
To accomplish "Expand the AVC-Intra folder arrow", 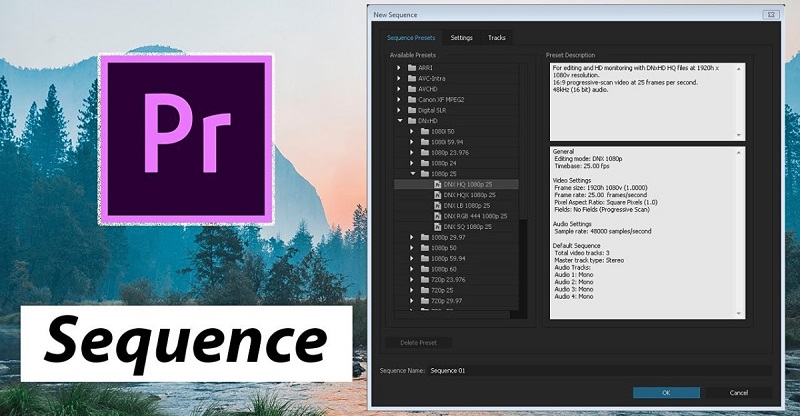I will pyautogui.click(x=399, y=78).
